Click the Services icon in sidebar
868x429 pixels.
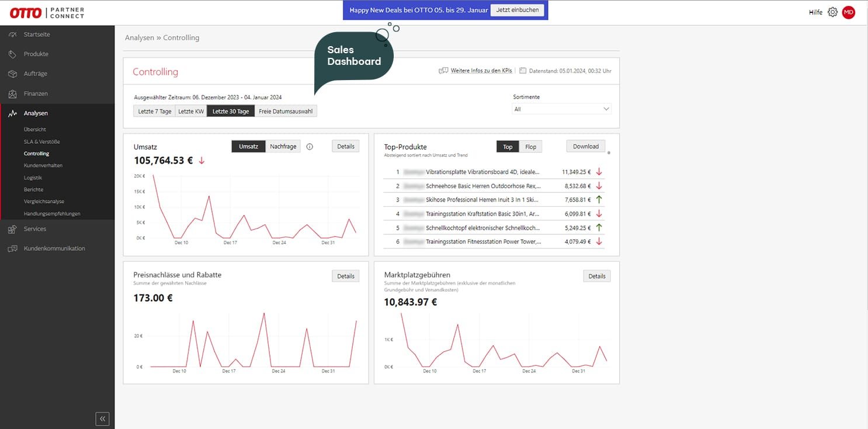click(x=12, y=229)
